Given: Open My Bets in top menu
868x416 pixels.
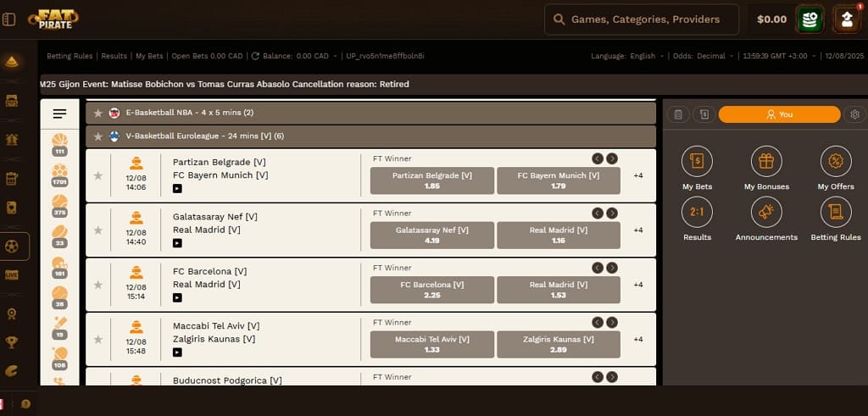Looking at the screenshot, I should pyautogui.click(x=149, y=56).
